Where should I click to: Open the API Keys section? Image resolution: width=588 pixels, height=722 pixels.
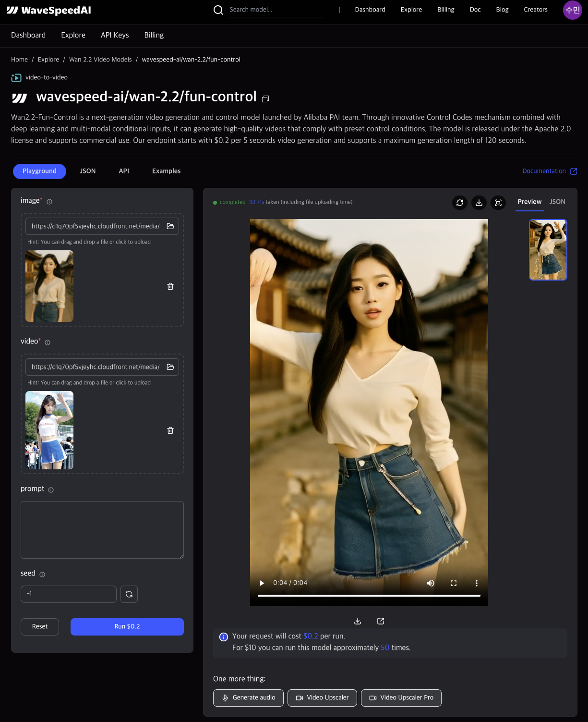click(x=115, y=35)
